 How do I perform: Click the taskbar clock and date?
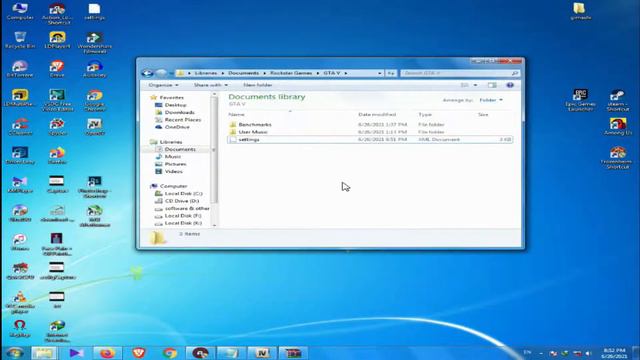(614, 353)
